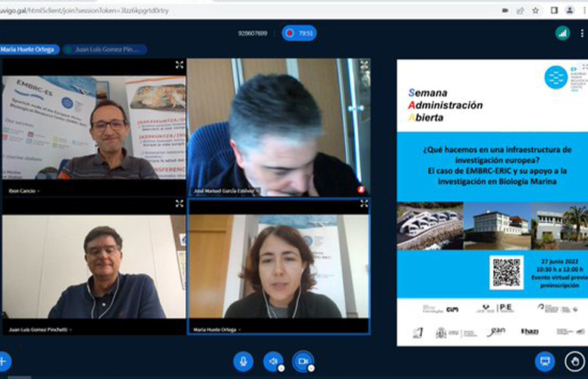Turn off the webcam sharing
Screen dimensions: 588x379
coord(303,361)
